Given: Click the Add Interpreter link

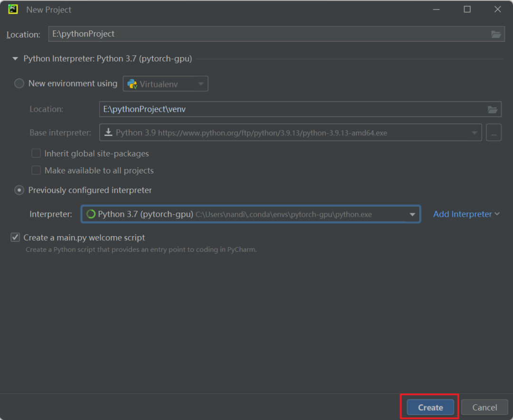Looking at the screenshot, I should coord(462,214).
